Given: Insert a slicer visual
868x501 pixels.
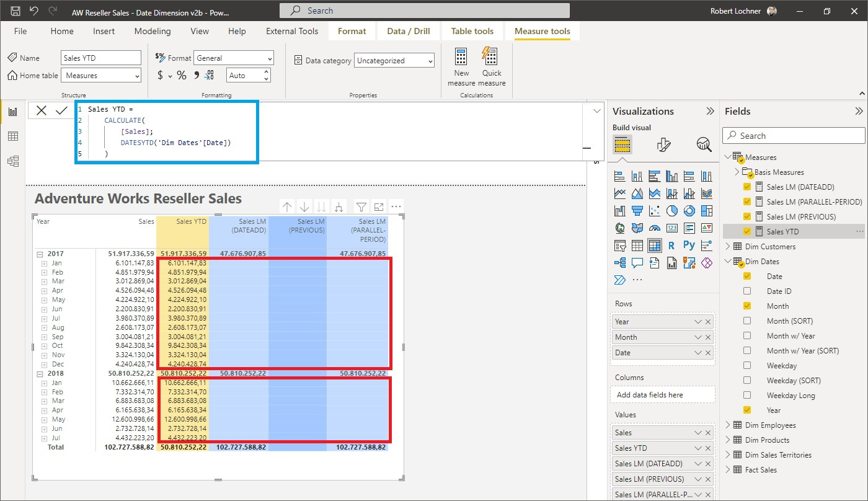Looking at the screenshot, I should [x=619, y=246].
